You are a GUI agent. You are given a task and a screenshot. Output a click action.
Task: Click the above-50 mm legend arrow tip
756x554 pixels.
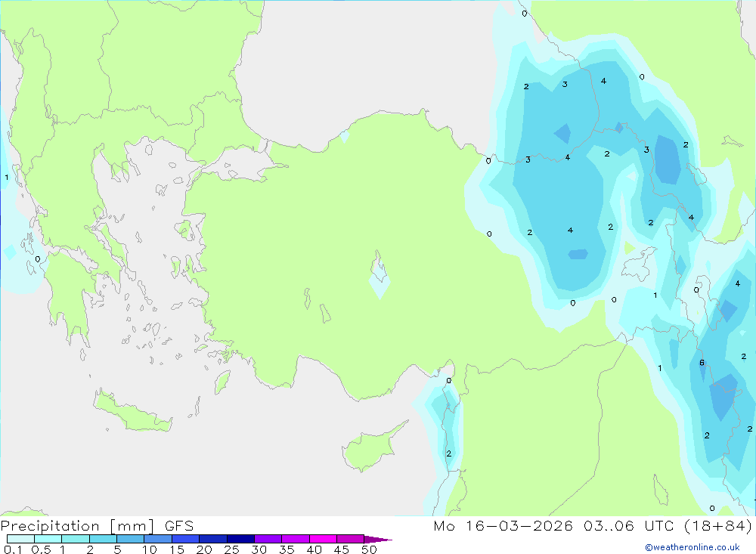tap(378, 540)
